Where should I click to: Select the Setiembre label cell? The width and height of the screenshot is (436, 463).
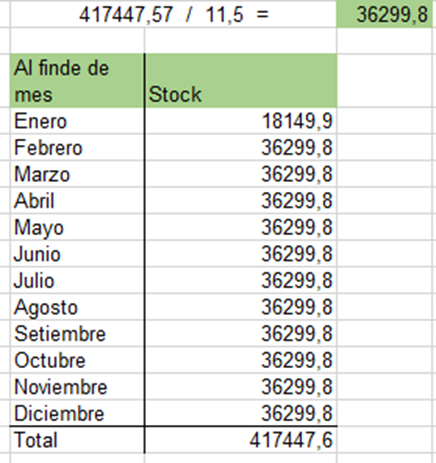pos(77,333)
